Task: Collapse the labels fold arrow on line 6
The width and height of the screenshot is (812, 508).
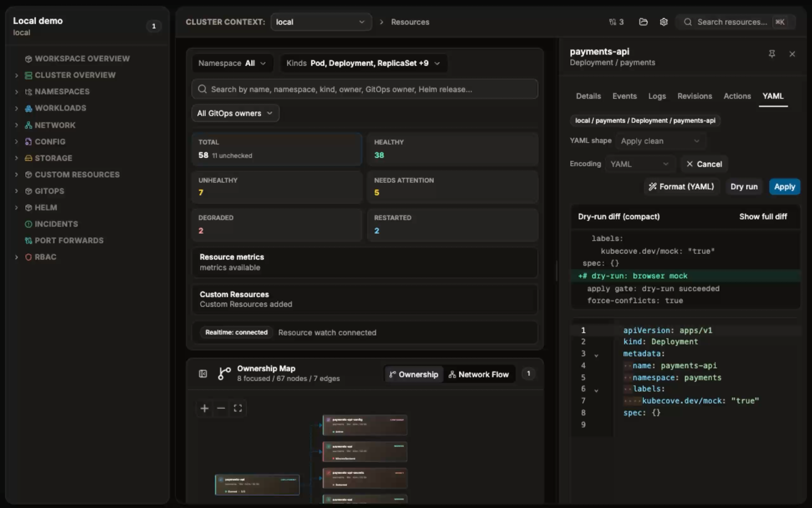Action: 596,391
